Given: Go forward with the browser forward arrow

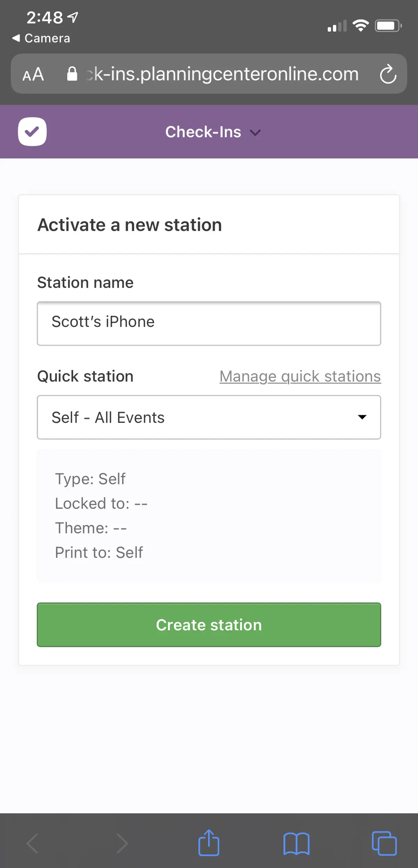Looking at the screenshot, I should pyautogui.click(x=122, y=844).
